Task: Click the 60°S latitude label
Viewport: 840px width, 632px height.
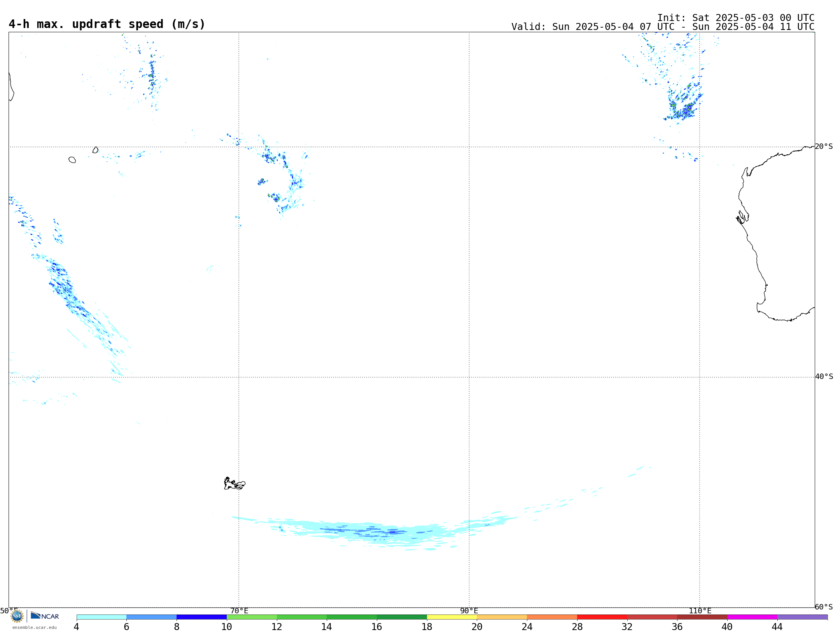Action: pos(824,607)
